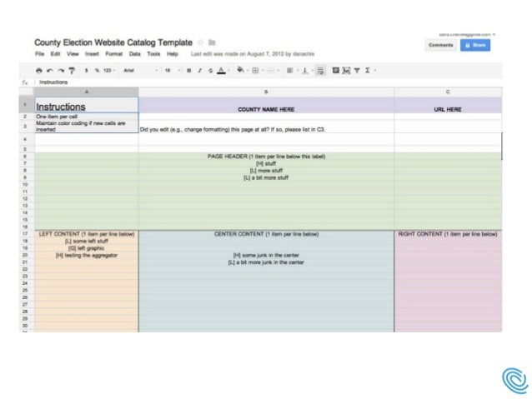Click the Filter funnel icon

click(357, 71)
